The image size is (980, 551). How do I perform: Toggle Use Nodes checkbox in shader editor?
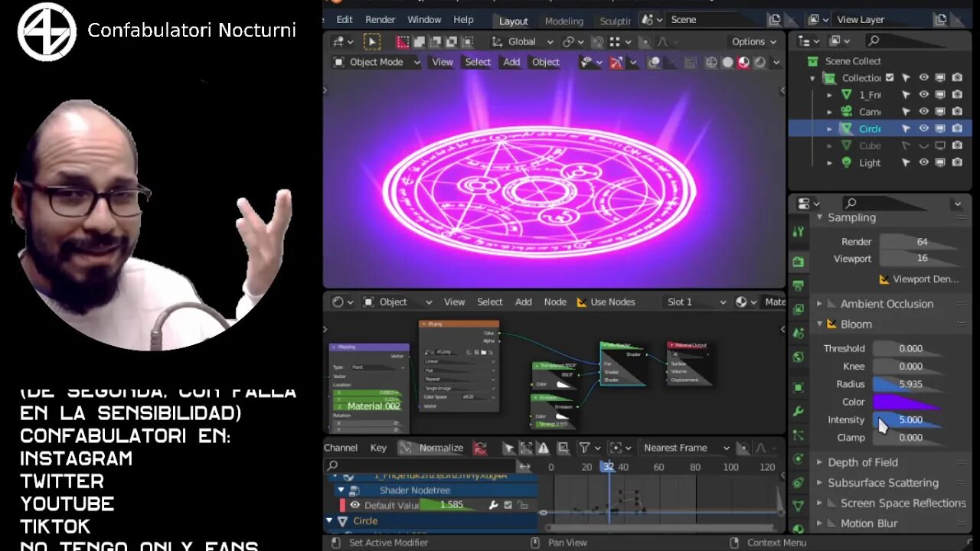582,302
